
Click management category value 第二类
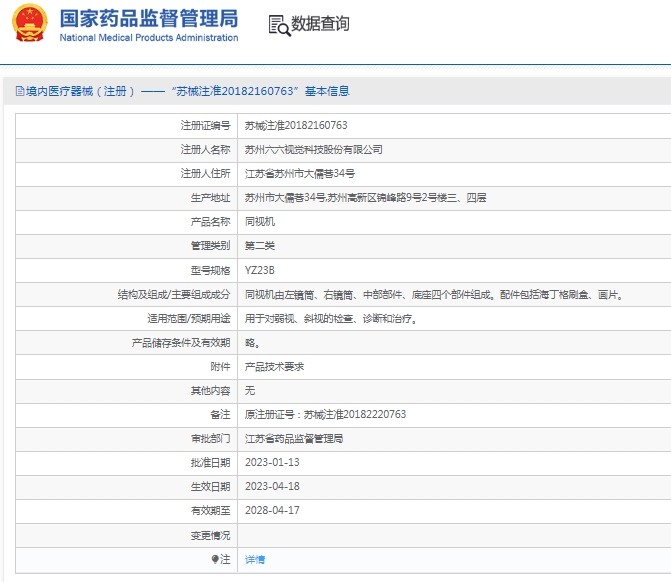pyautogui.click(x=260, y=245)
